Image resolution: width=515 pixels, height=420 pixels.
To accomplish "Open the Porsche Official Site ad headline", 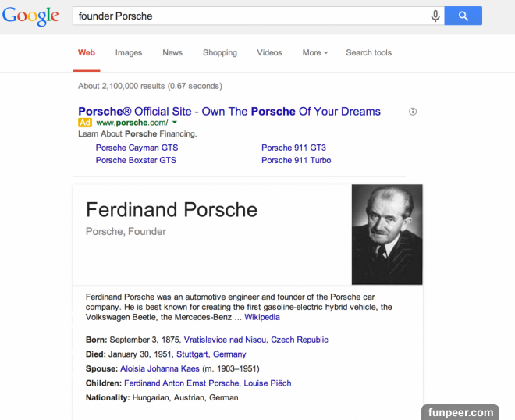I will point(229,112).
